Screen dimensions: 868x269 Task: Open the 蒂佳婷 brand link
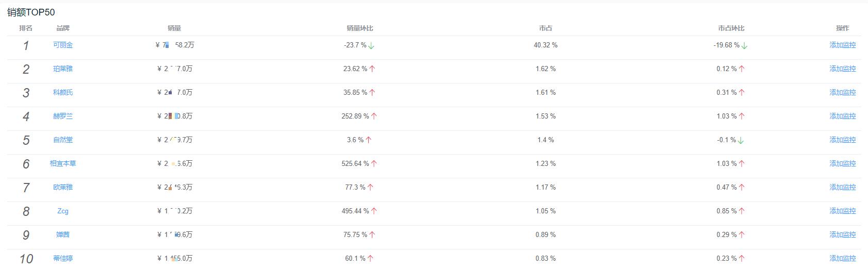[63, 258]
